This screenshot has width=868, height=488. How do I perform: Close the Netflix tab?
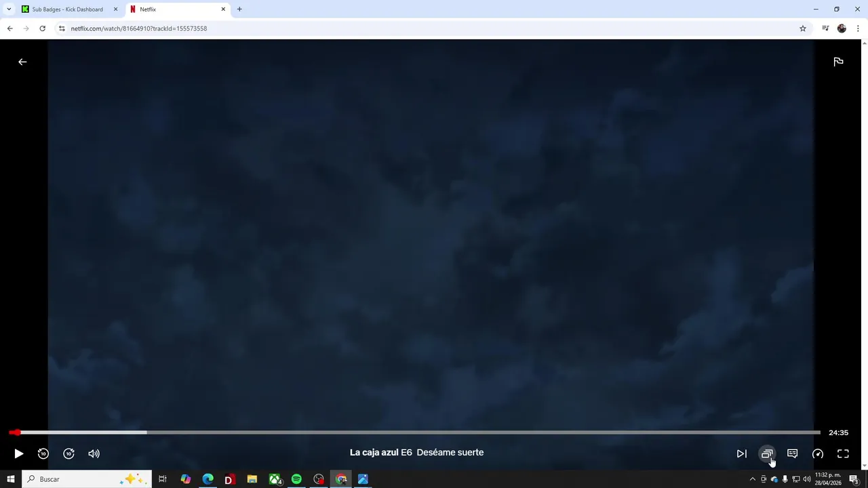[223, 9]
